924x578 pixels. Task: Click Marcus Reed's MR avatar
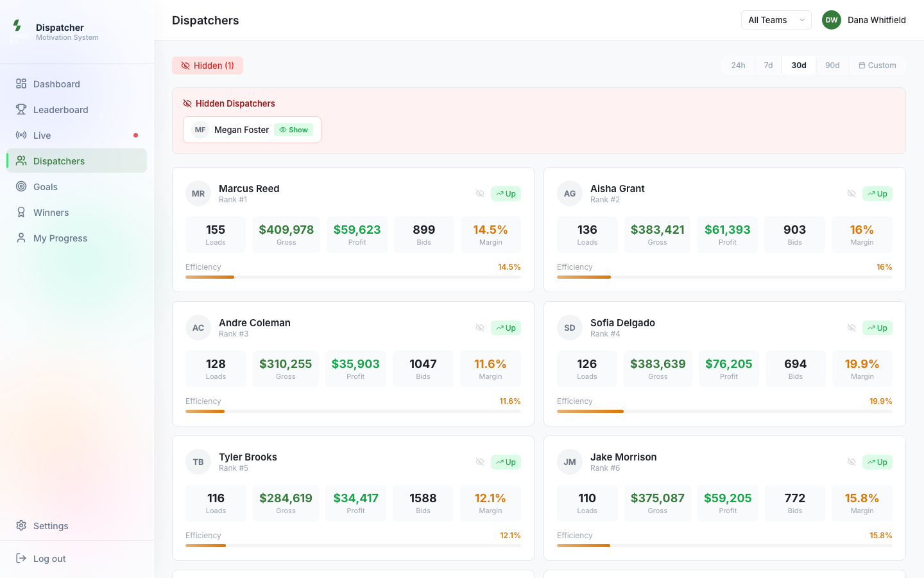point(198,193)
